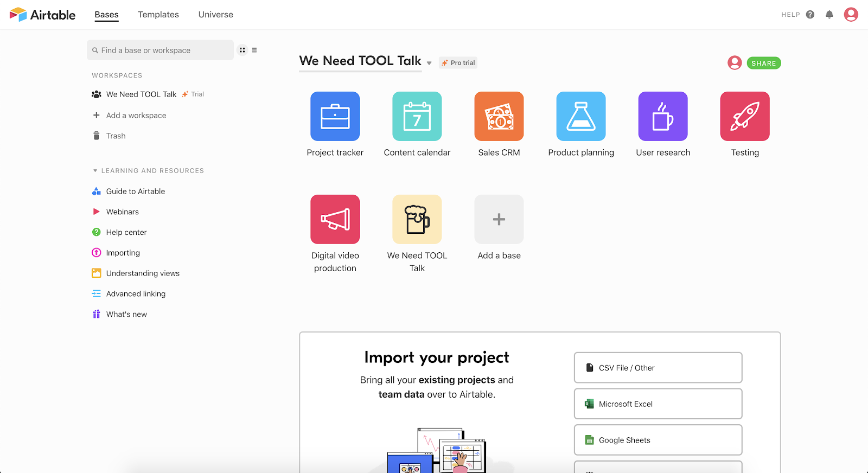Open the User research coffee cup icon
The image size is (868, 473).
coord(663,116)
